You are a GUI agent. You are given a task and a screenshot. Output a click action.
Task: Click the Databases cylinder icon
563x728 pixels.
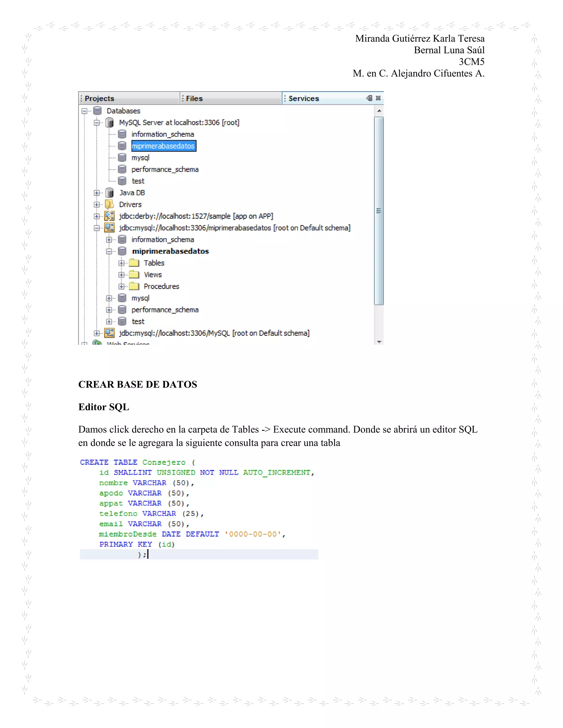tap(97, 111)
